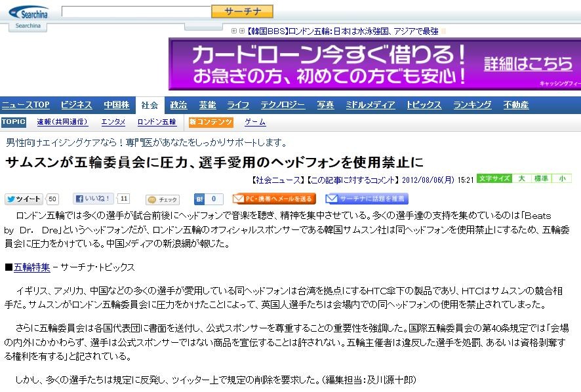Image resolution: width=581 pixels, height=392 pixels.
Task: Open the 写真 tab
Action: (x=325, y=105)
